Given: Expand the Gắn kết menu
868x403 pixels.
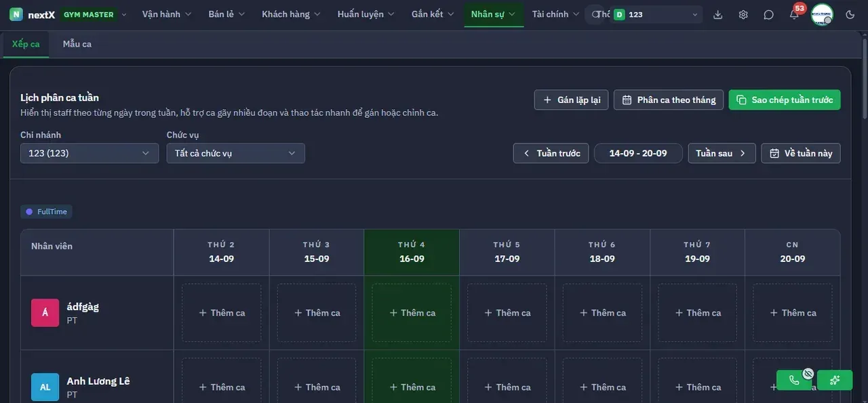Looking at the screenshot, I should coord(433,14).
